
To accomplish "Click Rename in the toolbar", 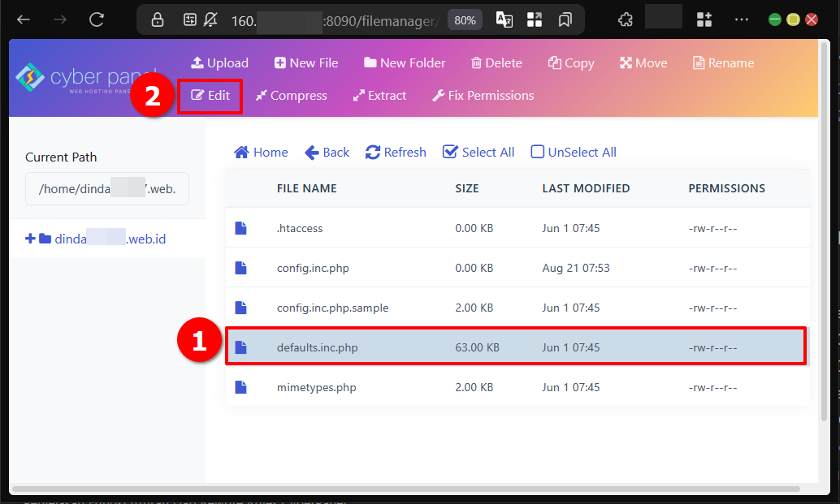I will [x=723, y=63].
